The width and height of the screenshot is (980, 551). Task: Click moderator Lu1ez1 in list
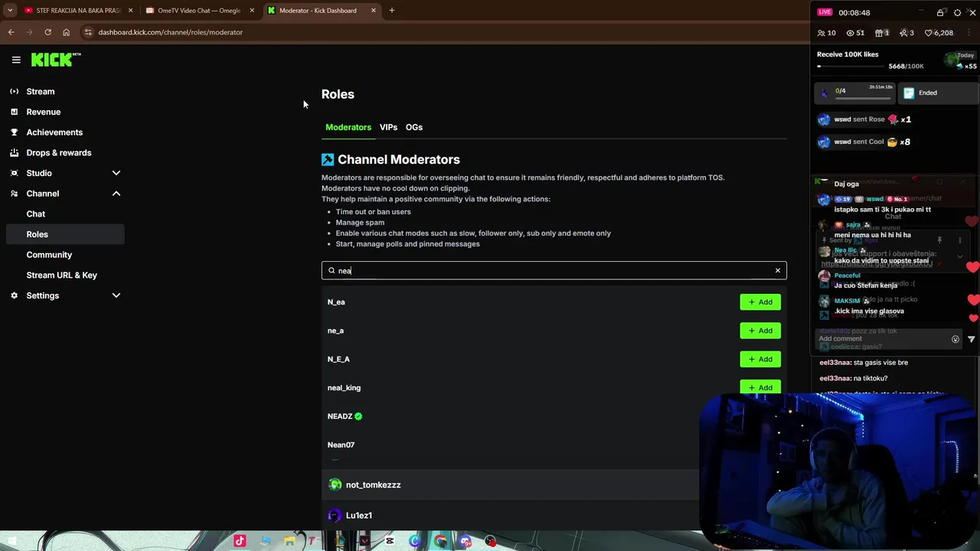[358, 515]
